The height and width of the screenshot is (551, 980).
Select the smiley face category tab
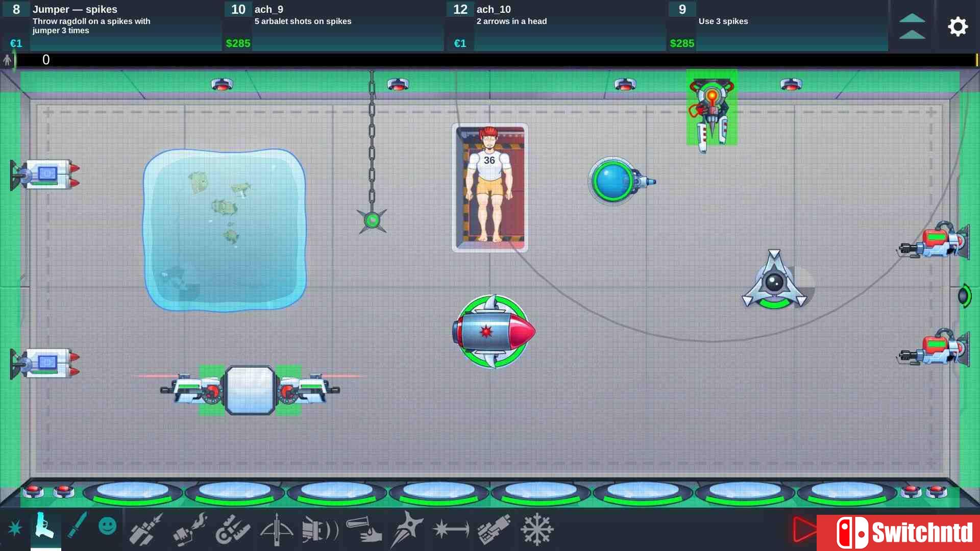[x=107, y=526]
